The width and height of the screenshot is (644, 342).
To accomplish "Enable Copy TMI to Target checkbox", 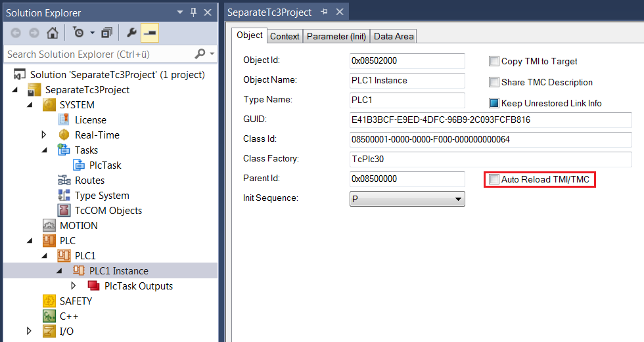I will (x=494, y=61).
